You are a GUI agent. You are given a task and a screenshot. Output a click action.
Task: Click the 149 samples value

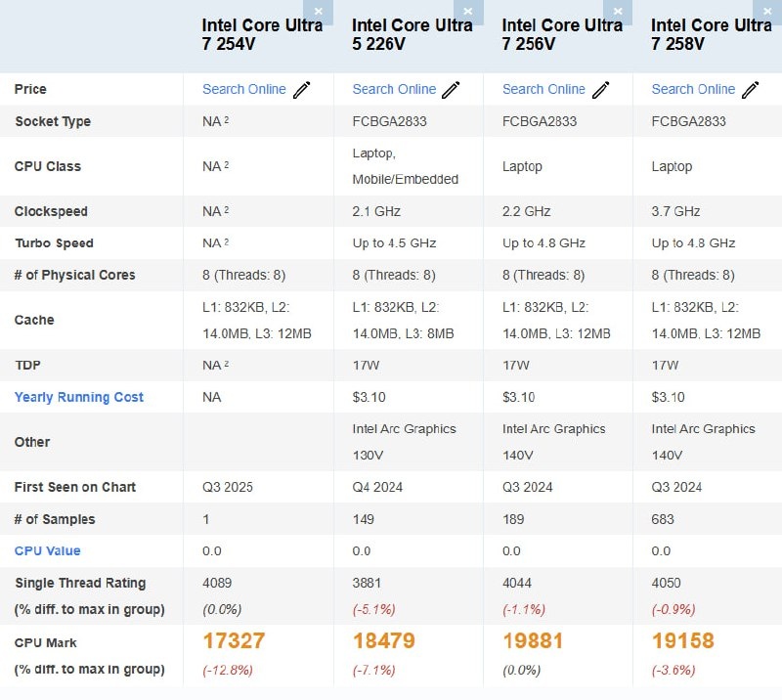point(363,519)
